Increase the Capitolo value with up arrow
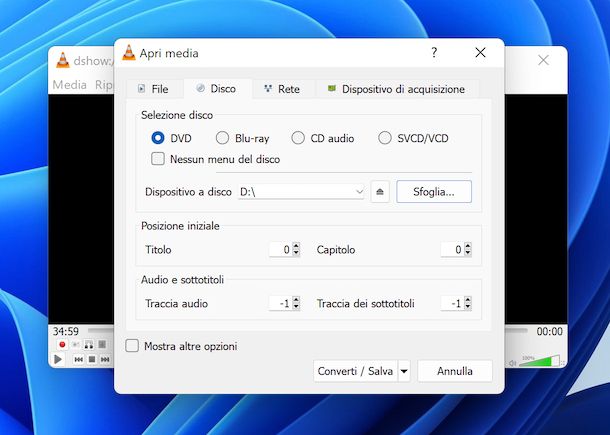 468,246
